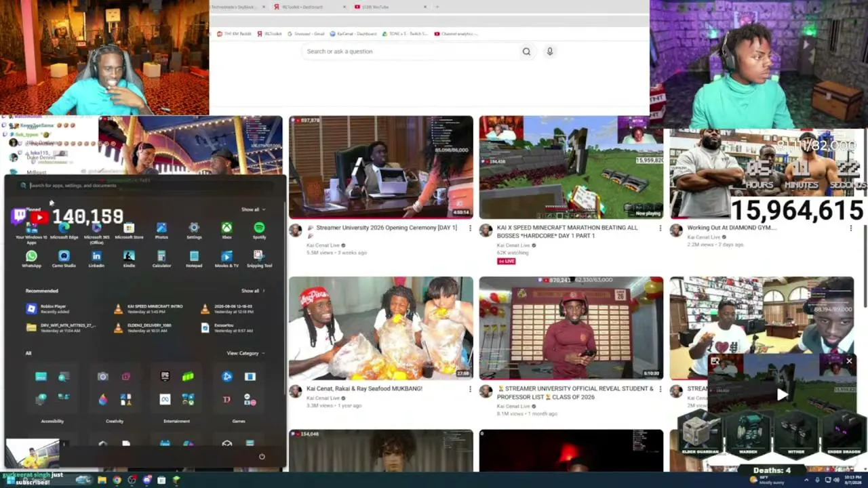Open the LinkedIn pinned app
Viewport: 868px width, 488px height.
(96, 259)
